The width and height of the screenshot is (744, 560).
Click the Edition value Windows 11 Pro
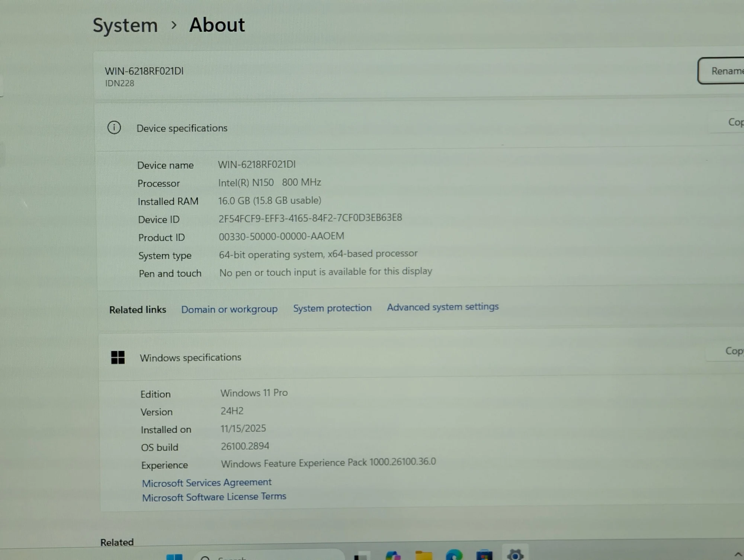[x=254, y=393]
